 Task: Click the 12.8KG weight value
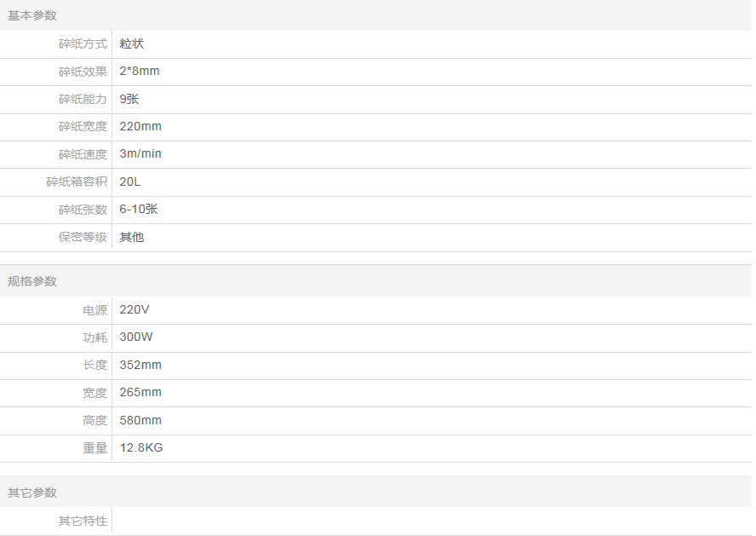[141, 447]
